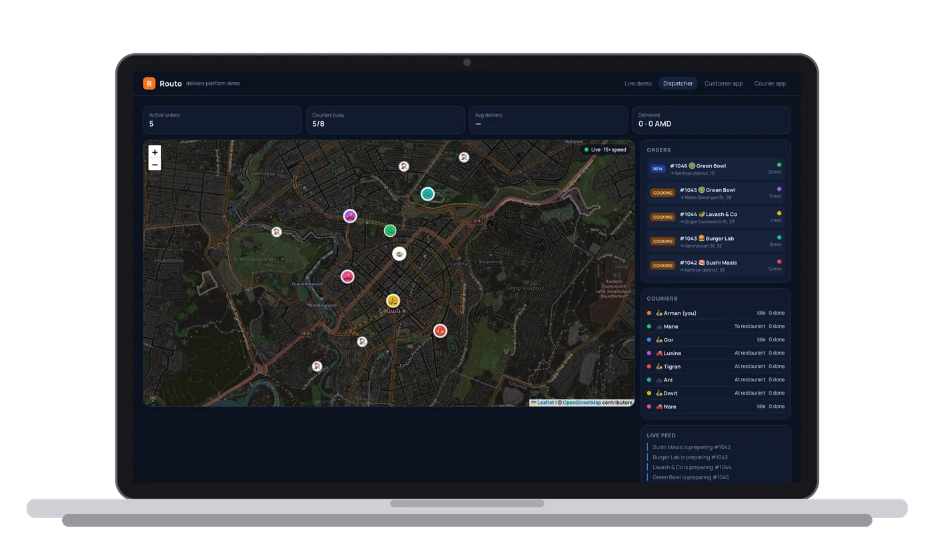This screenshot has height=560, width=934.
Task: Open the OpenStreetMap link
Action: (582, 403)
